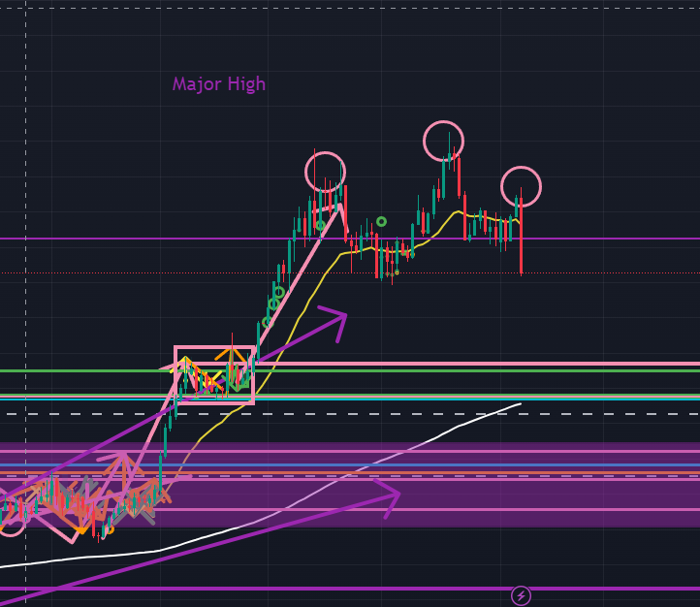Viewport: 700px width, 607px height.
Task: Select the lower purple arrow's arrowhead
Action: coord(389,496)
